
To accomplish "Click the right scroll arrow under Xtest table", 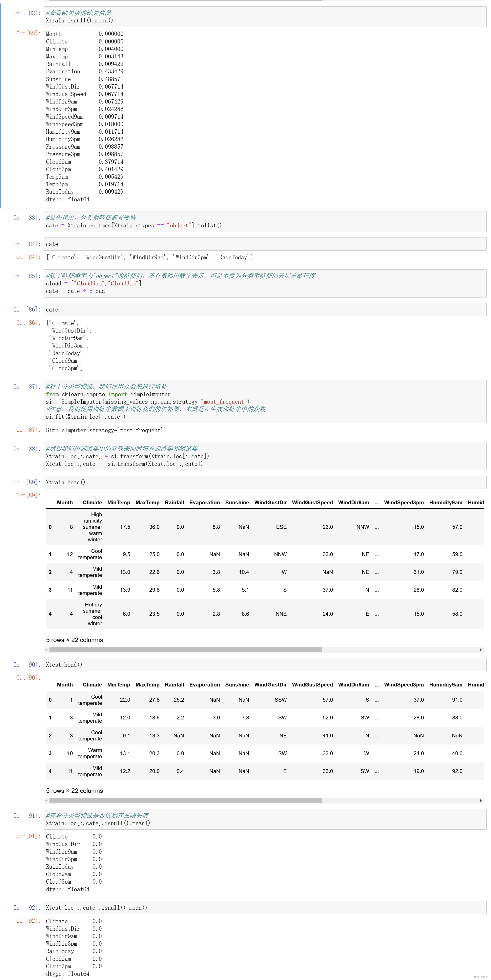I will coord(481,800).
